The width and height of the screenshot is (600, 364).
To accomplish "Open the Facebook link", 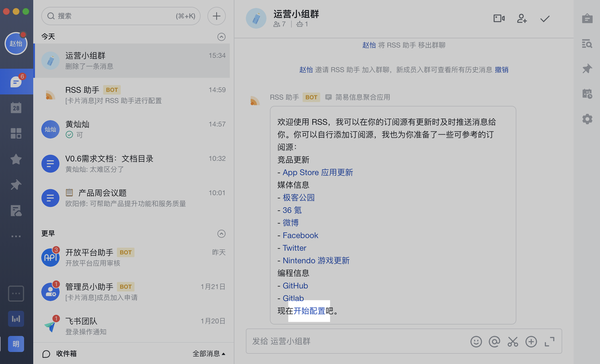I will point(300,235).
